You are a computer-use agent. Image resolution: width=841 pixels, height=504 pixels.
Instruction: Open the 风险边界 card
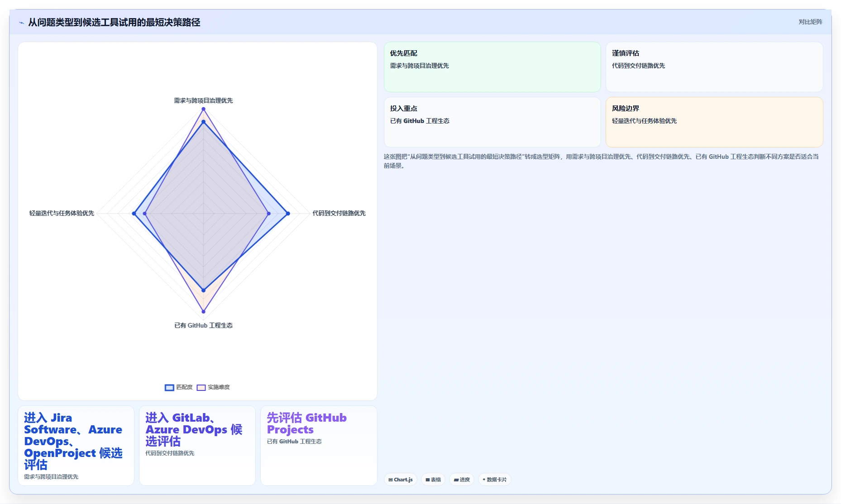(x=714, y=122)
